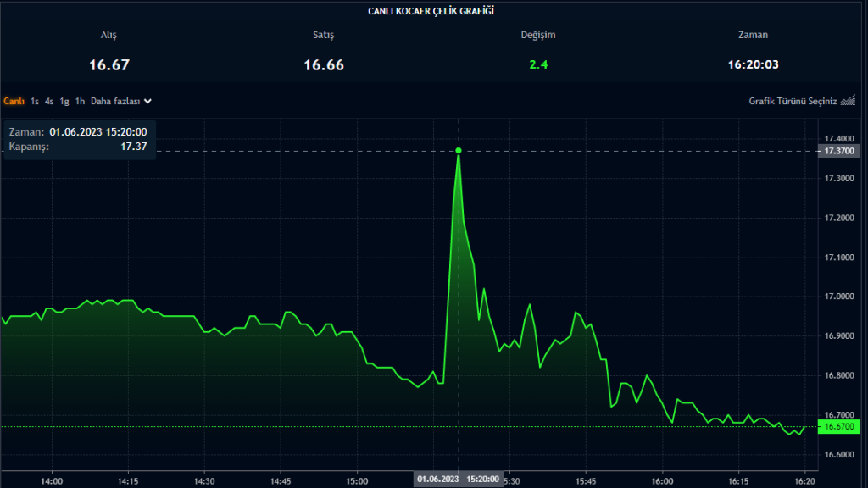
Task: Select the 1g interval option
Action: click(x=64, y=102)
